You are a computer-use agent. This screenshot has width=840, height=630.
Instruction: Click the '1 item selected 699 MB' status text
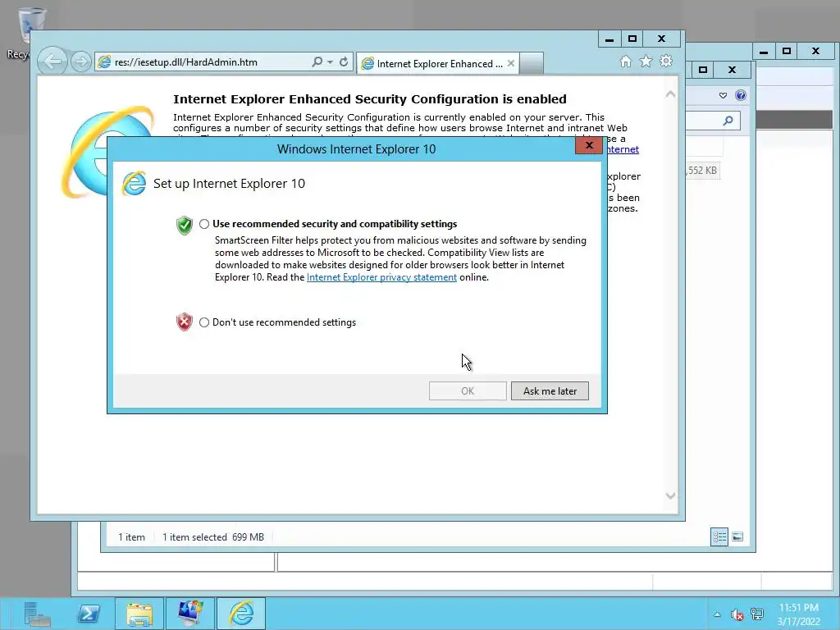[x=213, y=537]
